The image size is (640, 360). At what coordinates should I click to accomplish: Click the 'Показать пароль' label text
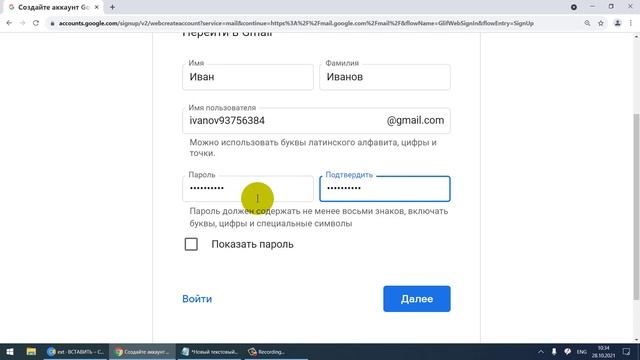tap(252, 244)
